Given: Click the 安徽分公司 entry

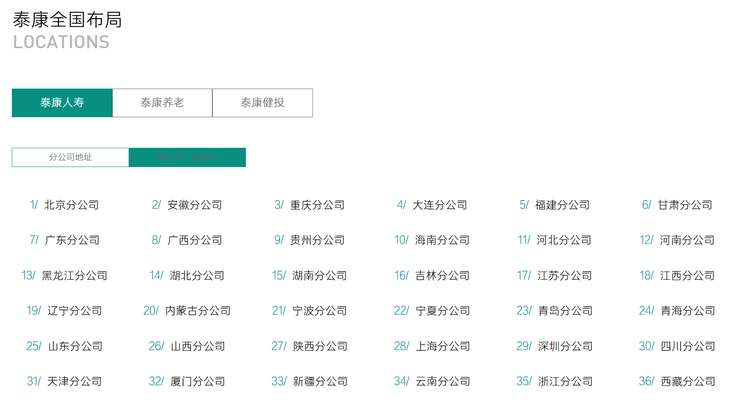Looking at the screenshot, I should point(195,205).
